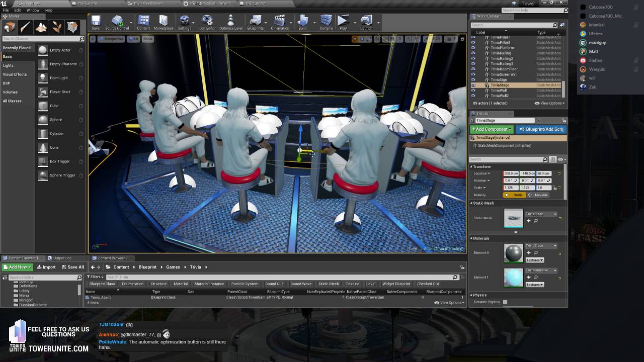Image resolution: width=644 pixels, height=362 pixels.
Task: Click the Build toolbar icon
Action: pos(302,22)
